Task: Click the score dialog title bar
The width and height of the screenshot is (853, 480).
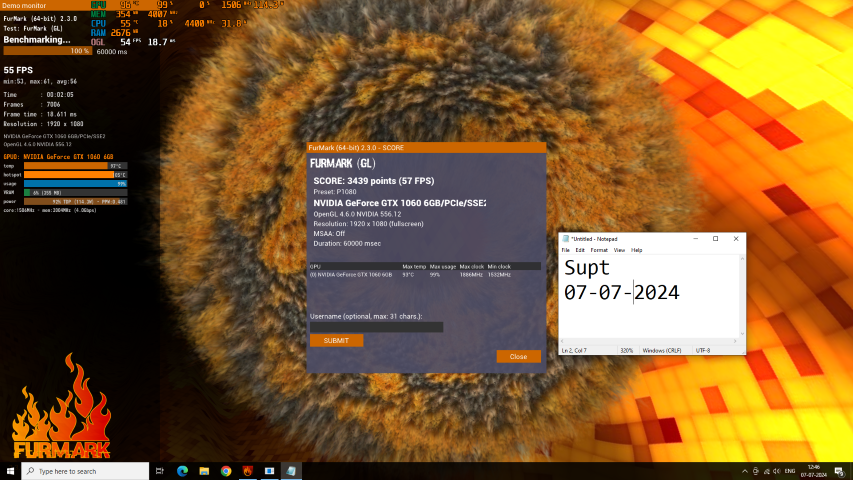Action: pos(426,147)
